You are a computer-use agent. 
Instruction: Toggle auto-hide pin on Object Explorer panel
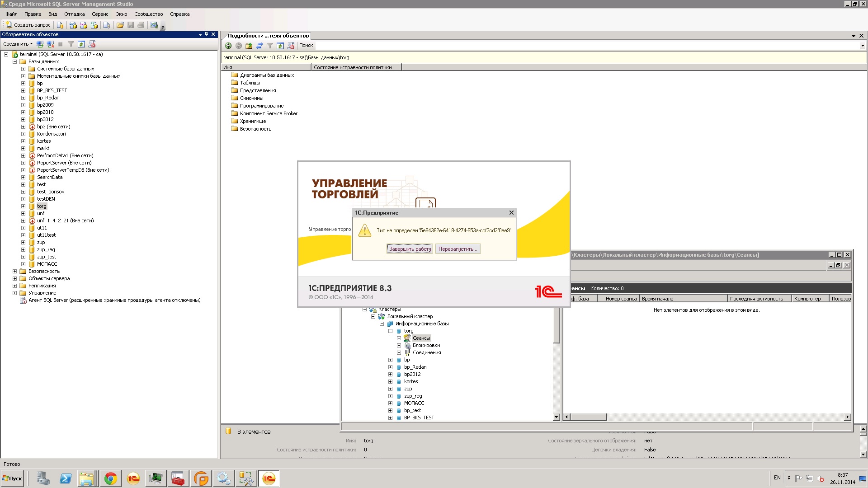click(x=207, y=34)
